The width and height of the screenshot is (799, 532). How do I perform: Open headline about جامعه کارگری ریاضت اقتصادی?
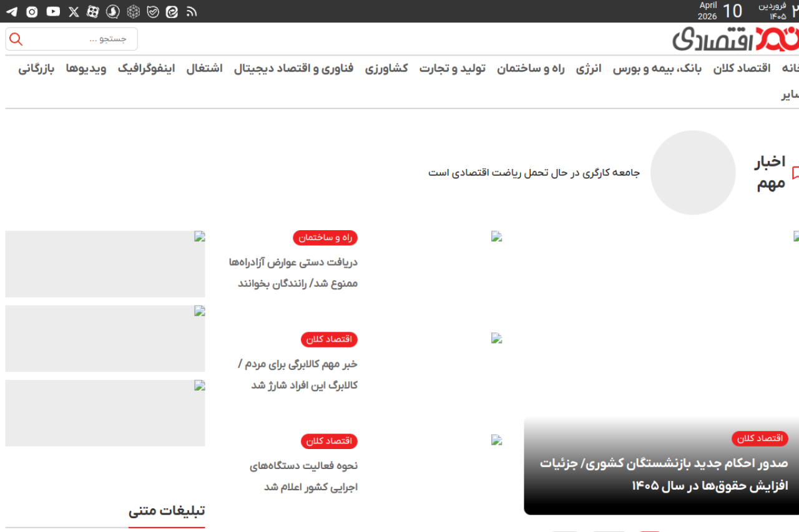[x=534, y=173]
